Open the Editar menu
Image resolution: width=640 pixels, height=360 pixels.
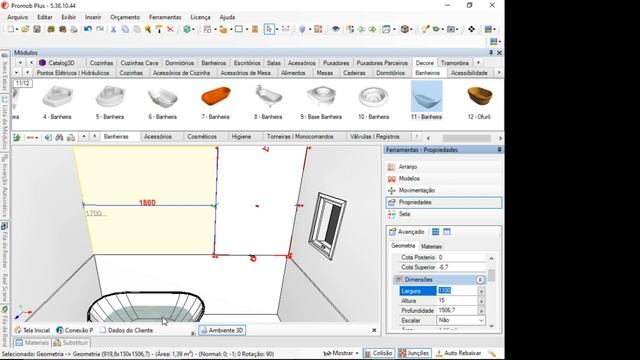click(x=44, y=17)
